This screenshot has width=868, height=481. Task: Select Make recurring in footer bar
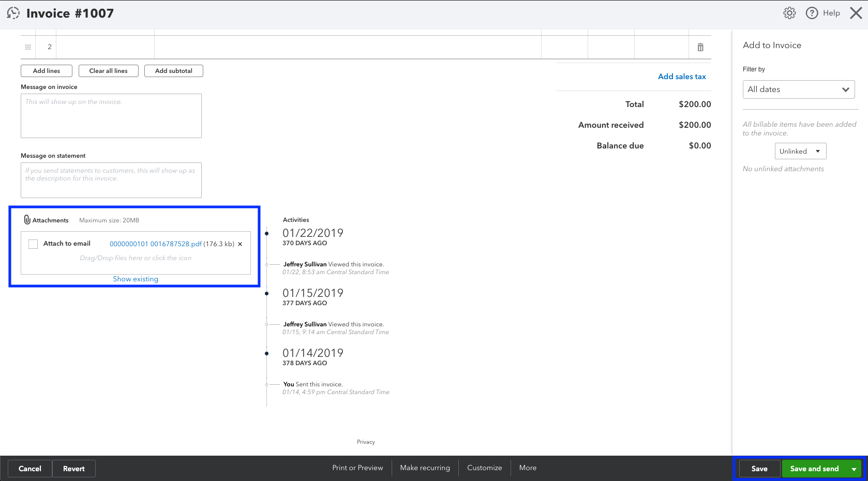point(425,468)
